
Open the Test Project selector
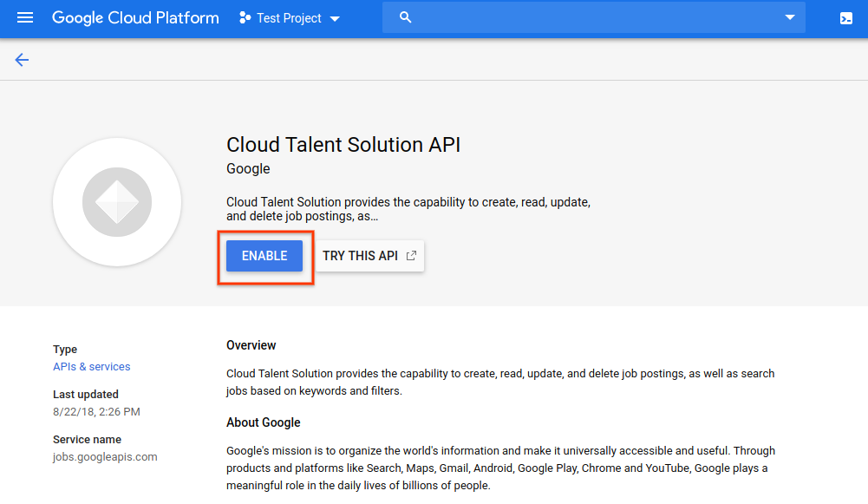coord(289,18)
